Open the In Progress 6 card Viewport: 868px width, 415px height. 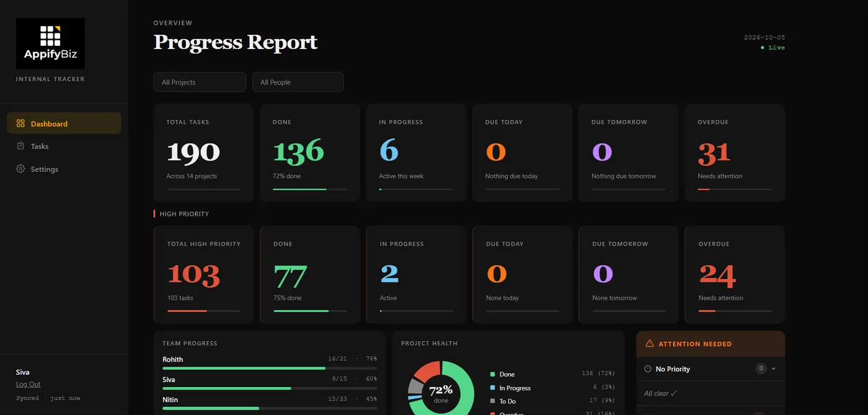point(416,153)
